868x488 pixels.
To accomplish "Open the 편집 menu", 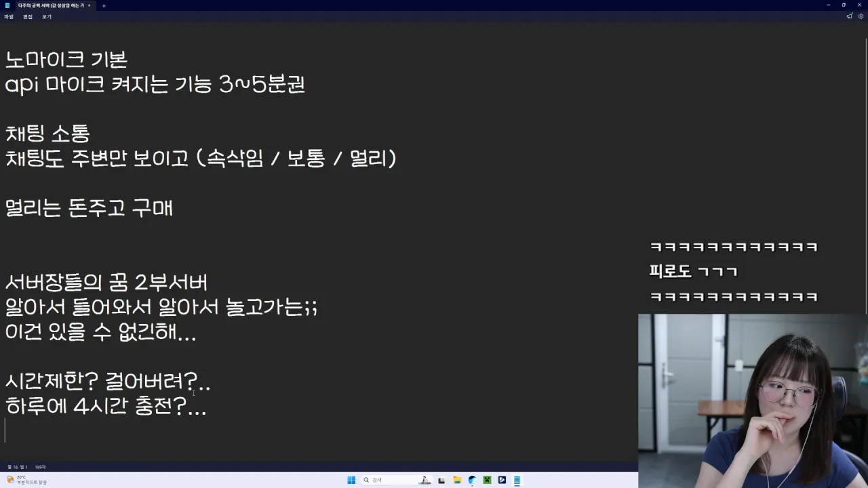I will (x=28, y=16).
